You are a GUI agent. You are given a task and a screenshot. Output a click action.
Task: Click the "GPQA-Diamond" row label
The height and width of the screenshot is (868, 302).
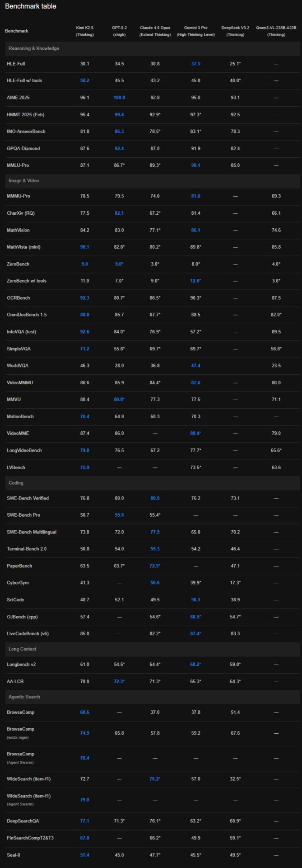[23, 149]
